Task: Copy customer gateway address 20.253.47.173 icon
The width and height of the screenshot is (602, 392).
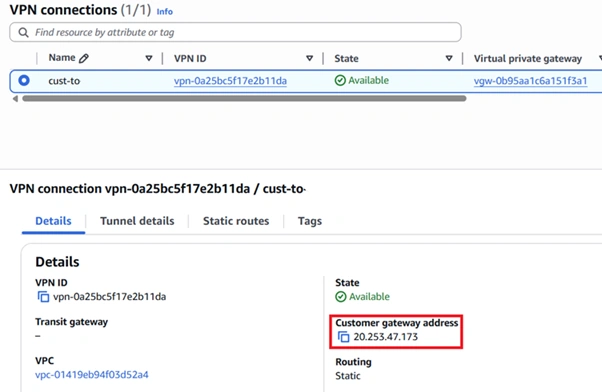Action: [x=343, y=337]
